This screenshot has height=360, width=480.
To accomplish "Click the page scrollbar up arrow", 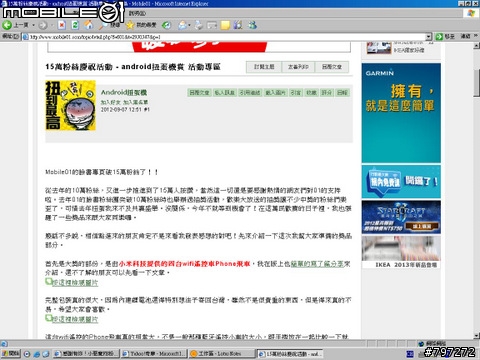I will point(476,45).
